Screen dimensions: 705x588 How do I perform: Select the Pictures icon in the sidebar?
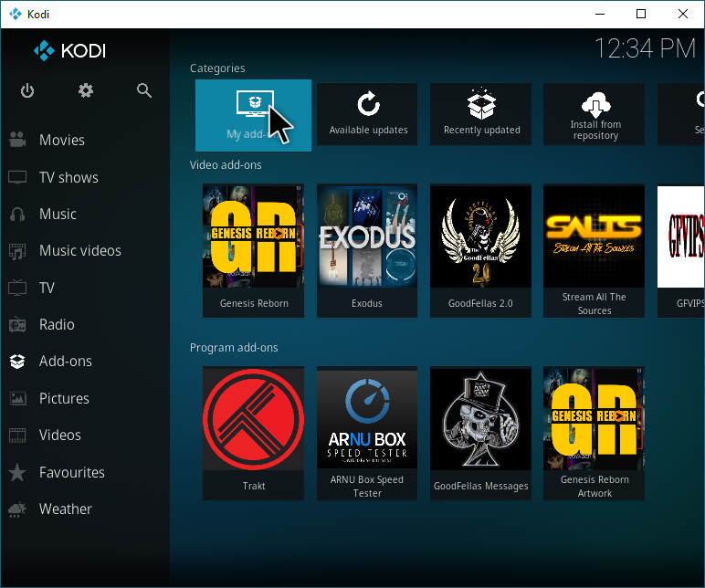pyautogui.click(x=17, y=398)
